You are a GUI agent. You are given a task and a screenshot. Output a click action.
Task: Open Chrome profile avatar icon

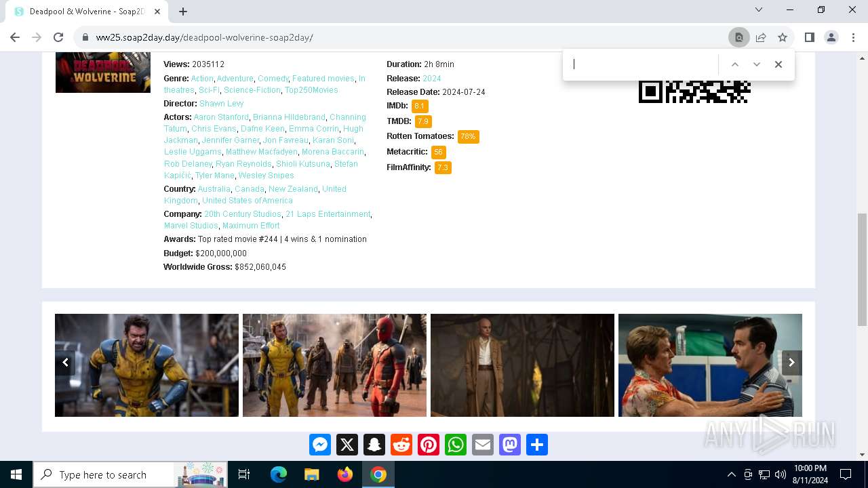coord(831,37)
